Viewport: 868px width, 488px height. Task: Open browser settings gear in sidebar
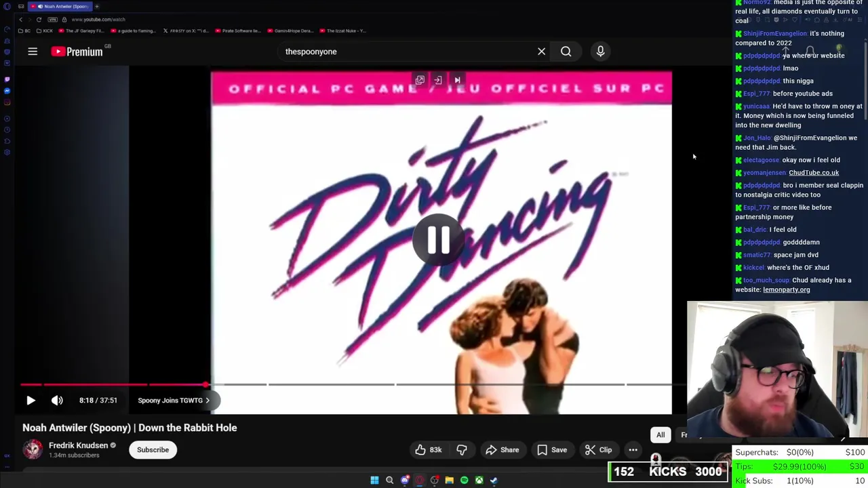[x=7, y=152]
